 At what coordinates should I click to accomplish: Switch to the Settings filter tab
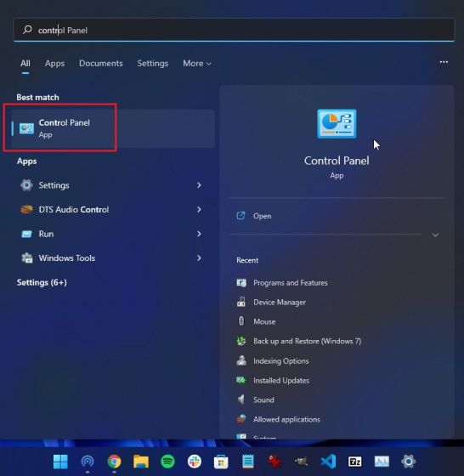pos(153,63)
